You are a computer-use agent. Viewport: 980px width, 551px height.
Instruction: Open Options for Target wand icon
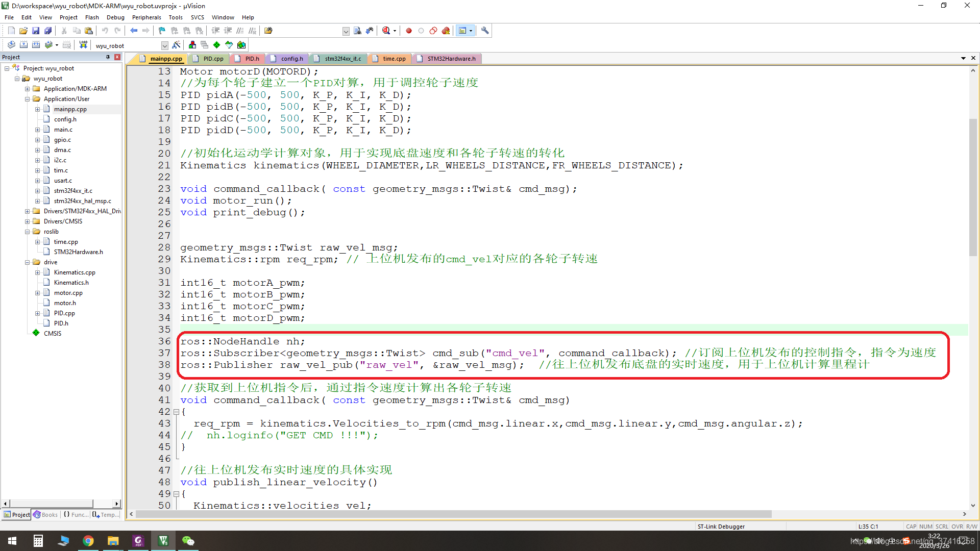pos(176,45)
